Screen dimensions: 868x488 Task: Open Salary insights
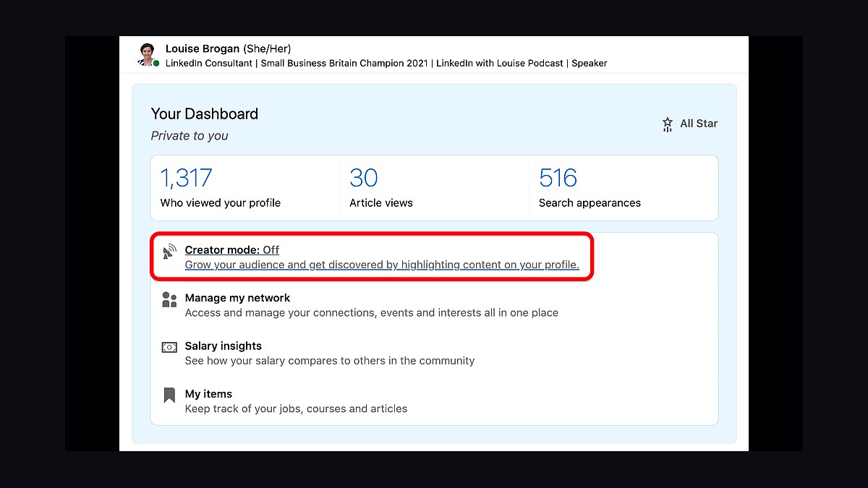point(224,346)
